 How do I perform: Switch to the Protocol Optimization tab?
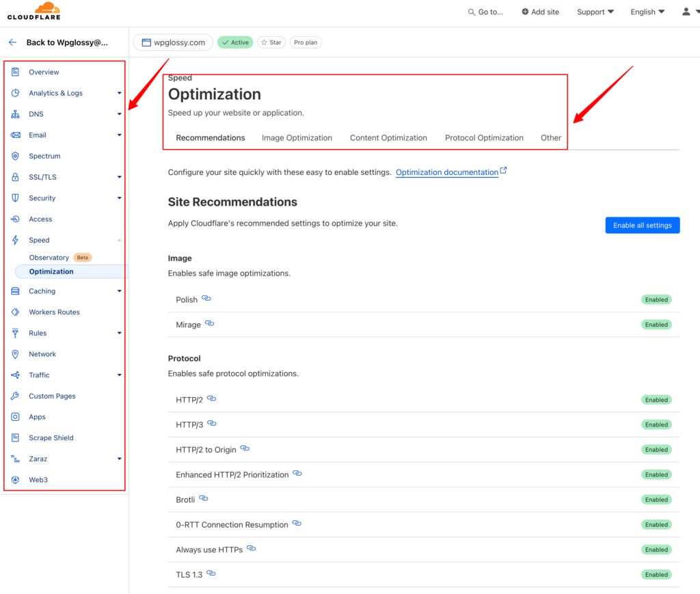point(484,138)
